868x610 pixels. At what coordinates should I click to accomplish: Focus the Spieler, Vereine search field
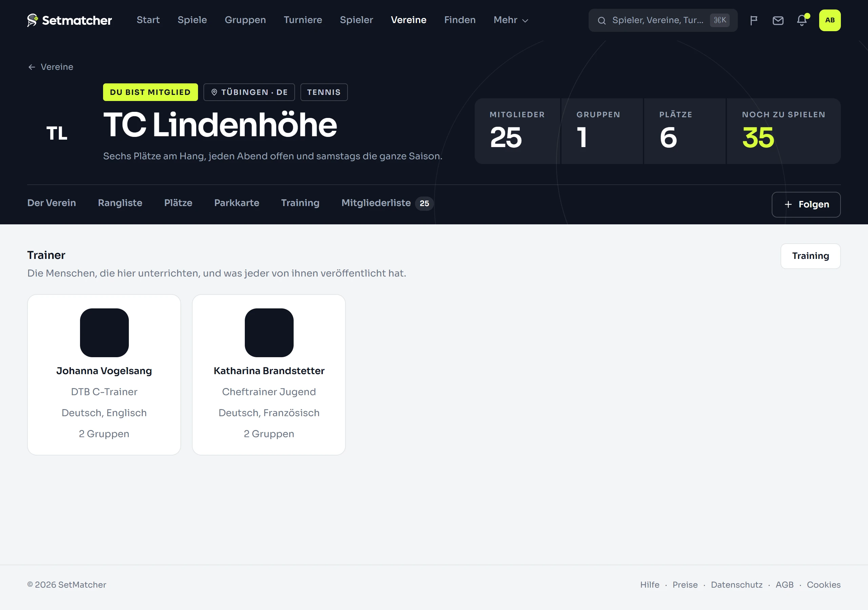pos(663,20)
